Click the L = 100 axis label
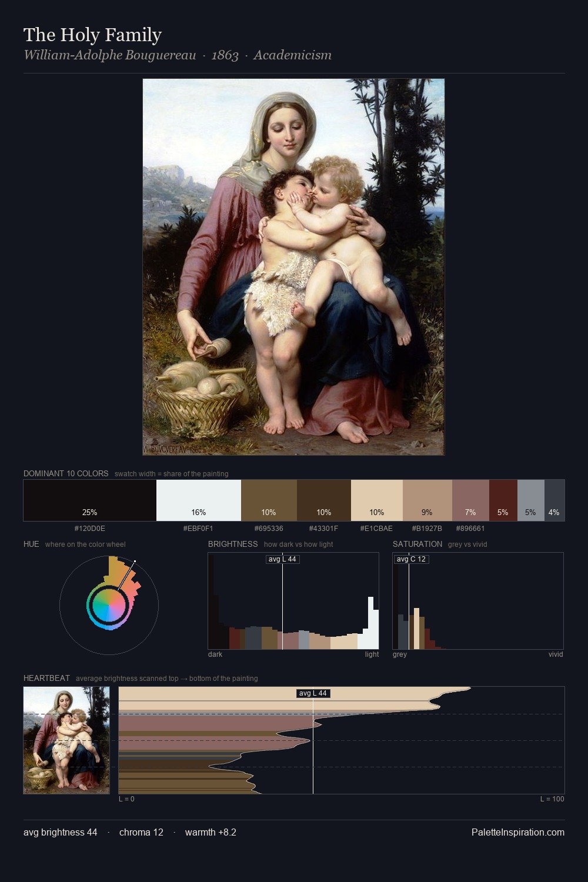This screenshot has width=588, height=882. (552, 799)
